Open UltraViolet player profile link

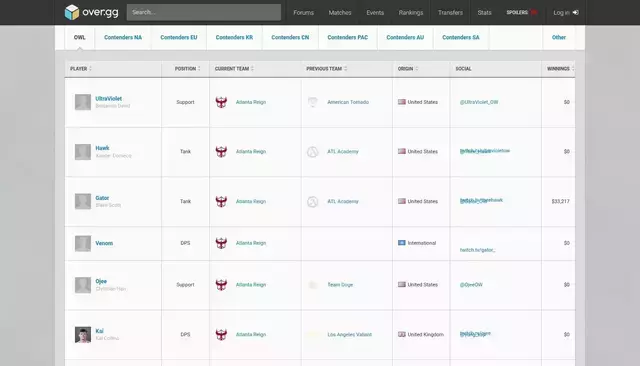click(109, 98)
